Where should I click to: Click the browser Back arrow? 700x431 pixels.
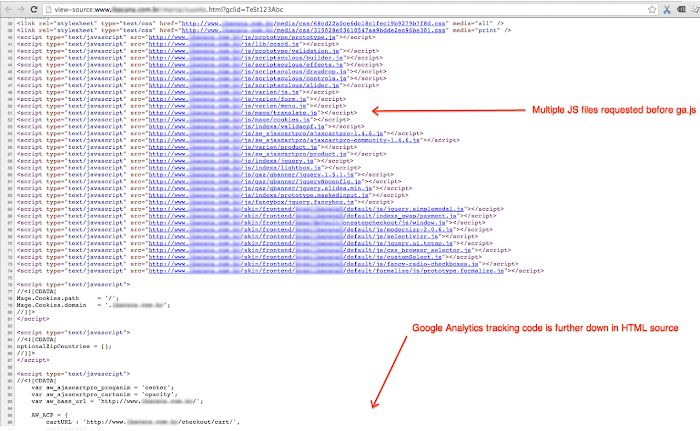click(x=9, y=8)
